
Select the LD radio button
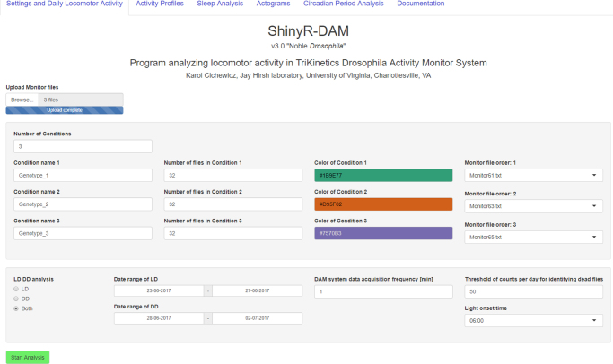[x=16, y=289]
